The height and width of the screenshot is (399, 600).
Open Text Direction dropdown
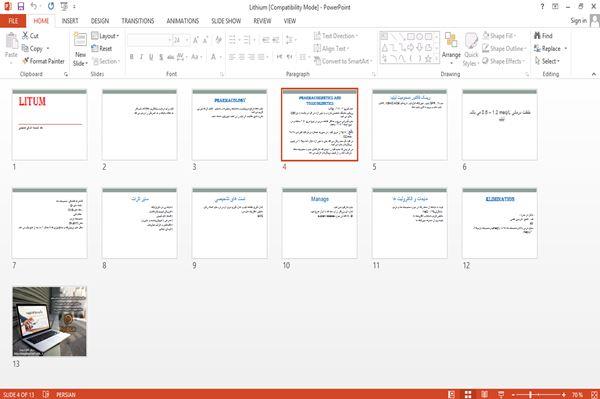click(336, 36)
